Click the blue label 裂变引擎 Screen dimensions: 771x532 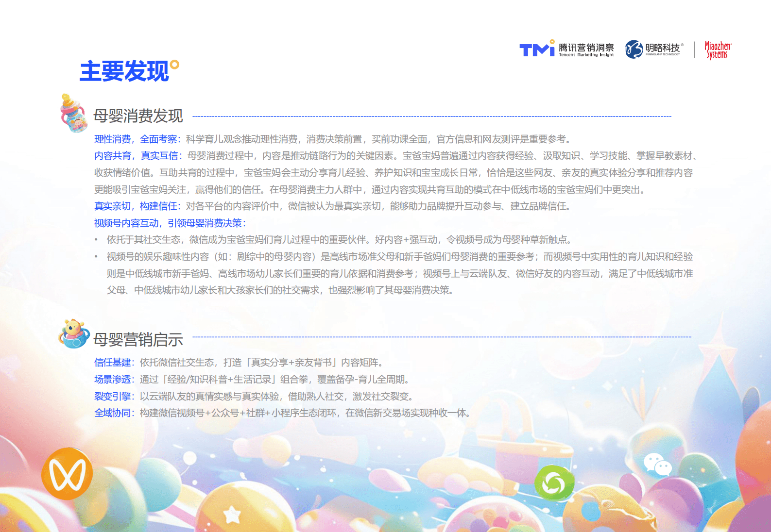pyautogui.click(x=113, y=397)
